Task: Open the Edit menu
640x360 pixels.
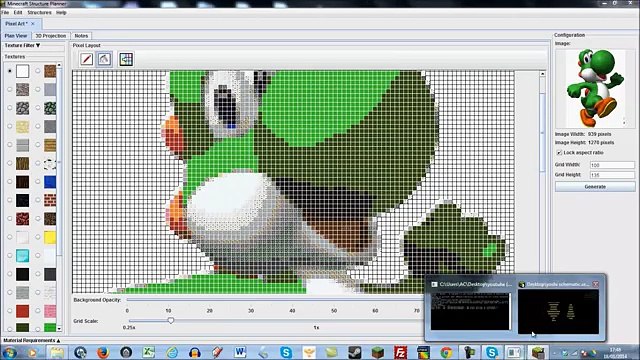Action: click(x=18, y=13)
